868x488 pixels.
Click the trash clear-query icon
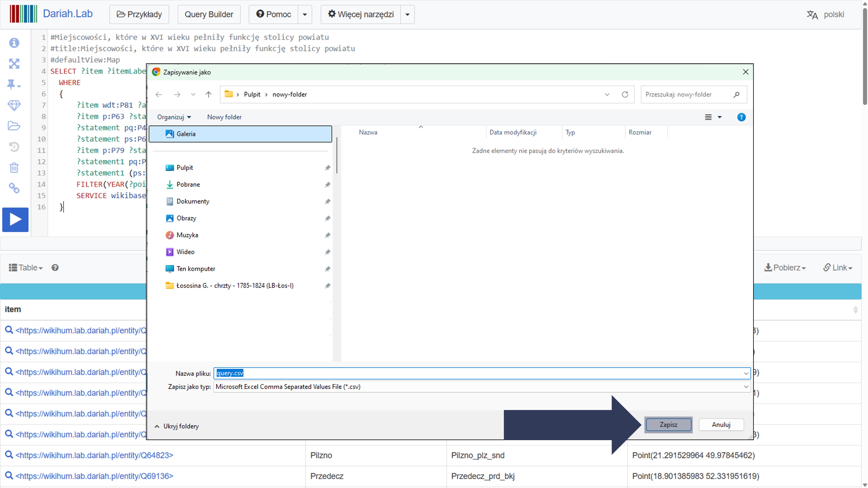coord(14,168)
